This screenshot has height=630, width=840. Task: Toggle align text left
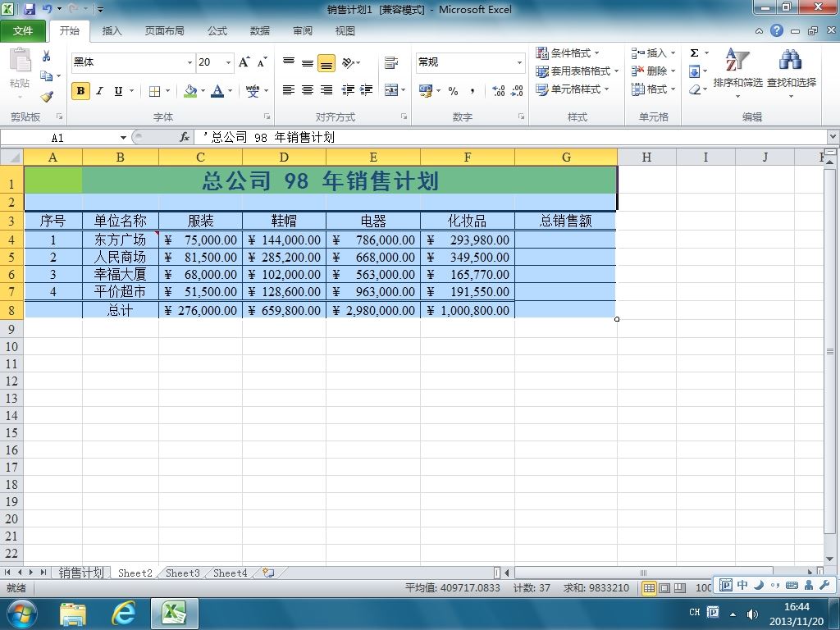(x=289, y=90)
